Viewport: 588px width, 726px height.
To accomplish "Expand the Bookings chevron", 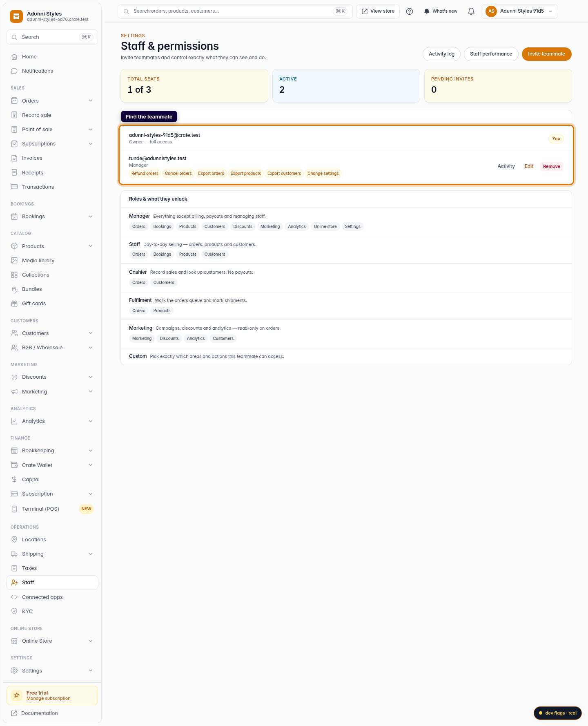I will coord(91,217).
